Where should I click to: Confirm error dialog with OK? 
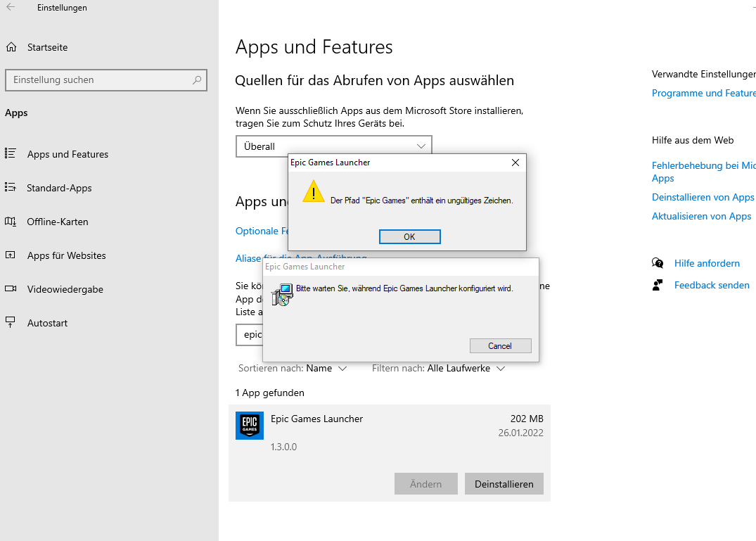point(409,237)
